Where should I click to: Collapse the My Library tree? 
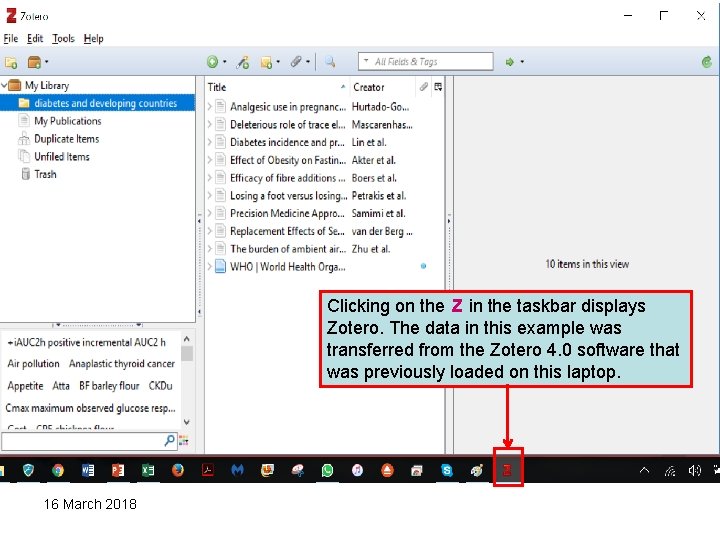click(x=4, y=85)
